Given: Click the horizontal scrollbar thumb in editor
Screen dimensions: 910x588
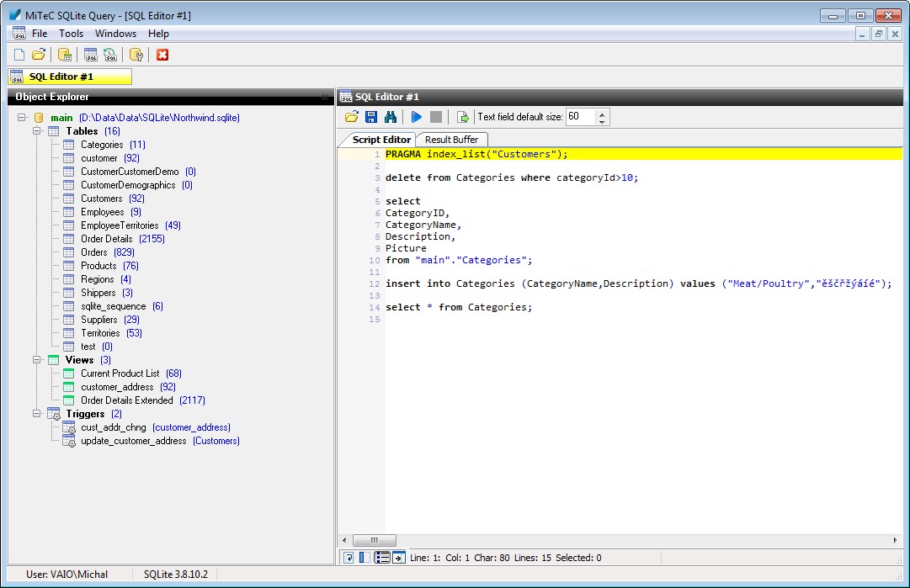Looking at the screenshot, I should click(374, 540).
